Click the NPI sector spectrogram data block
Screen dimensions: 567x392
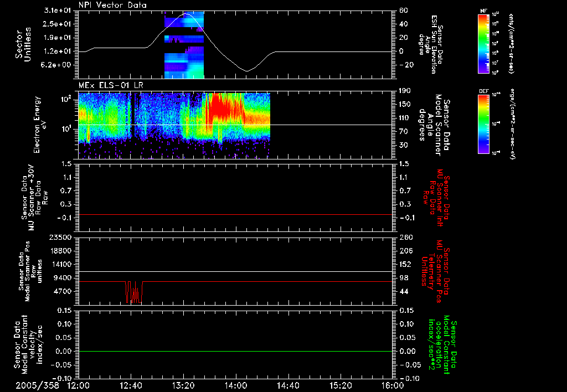point(184,45)
